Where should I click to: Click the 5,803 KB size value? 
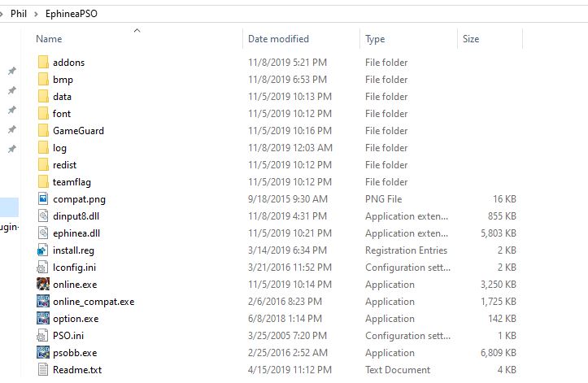click(499, 233)
